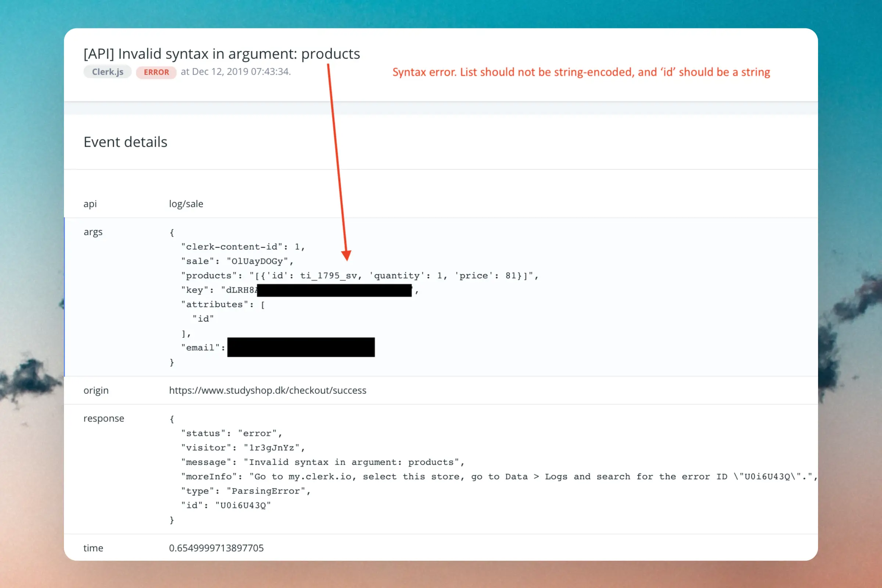Viewport: 882px width, 588px height.
Task: Click the red ERROR status badge
Action: (x=156, y=72)
